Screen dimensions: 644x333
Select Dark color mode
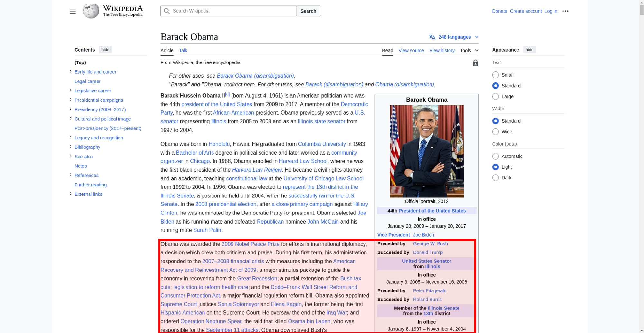496,178
